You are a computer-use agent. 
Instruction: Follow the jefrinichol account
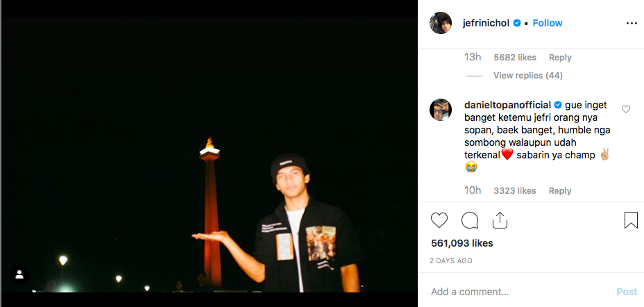click(548, 23)
